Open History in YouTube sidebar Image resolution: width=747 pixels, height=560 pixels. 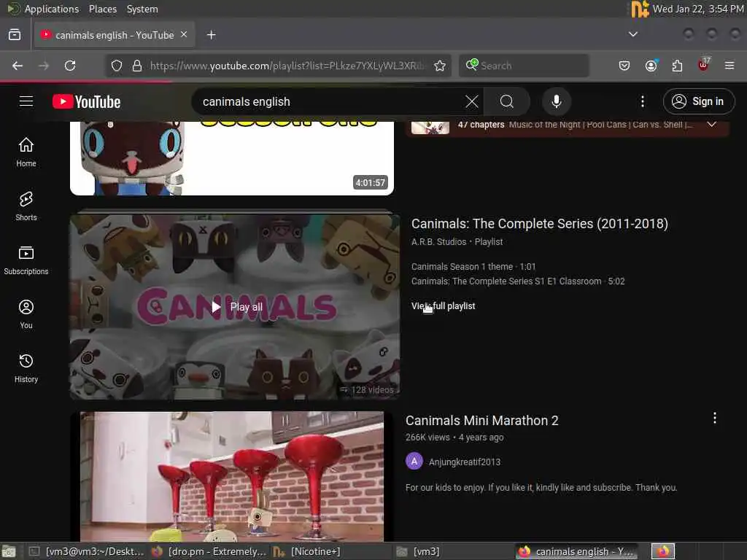(x=26, y=367)
